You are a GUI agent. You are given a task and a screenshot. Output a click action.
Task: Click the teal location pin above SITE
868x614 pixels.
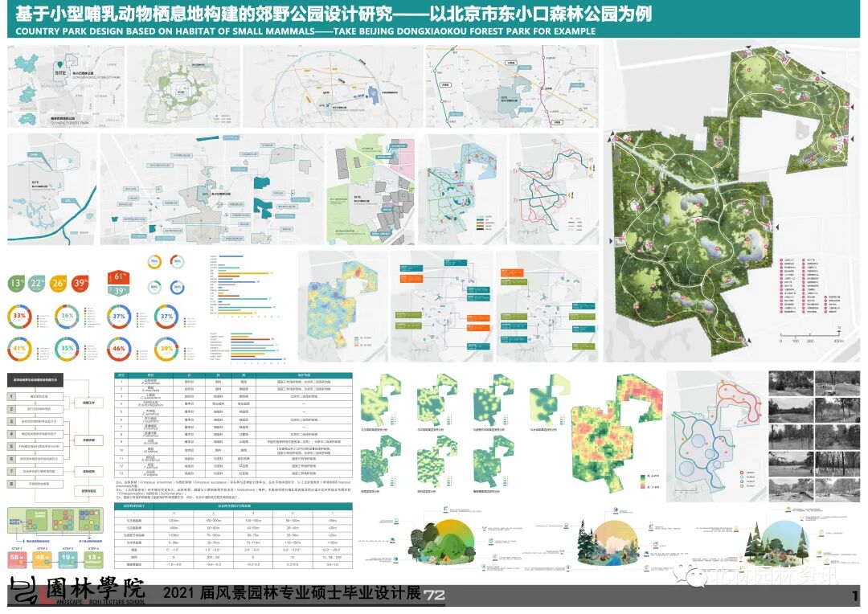click(x=59, y=65)
